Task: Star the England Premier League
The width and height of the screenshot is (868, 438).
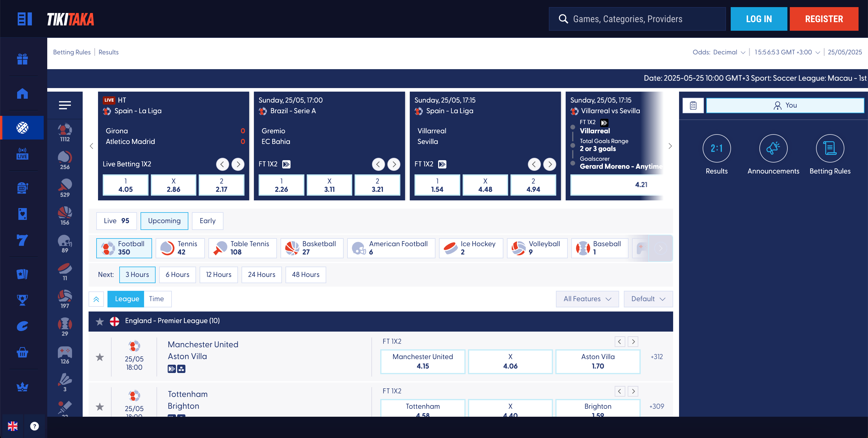Action: 100,321
